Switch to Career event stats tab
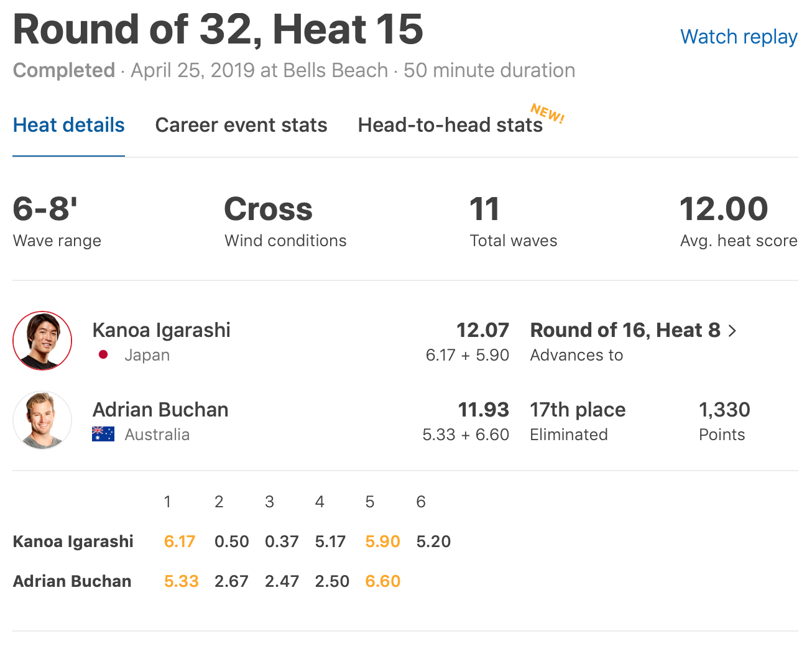This screenshot has width=812, height=654. pos(241,125)
